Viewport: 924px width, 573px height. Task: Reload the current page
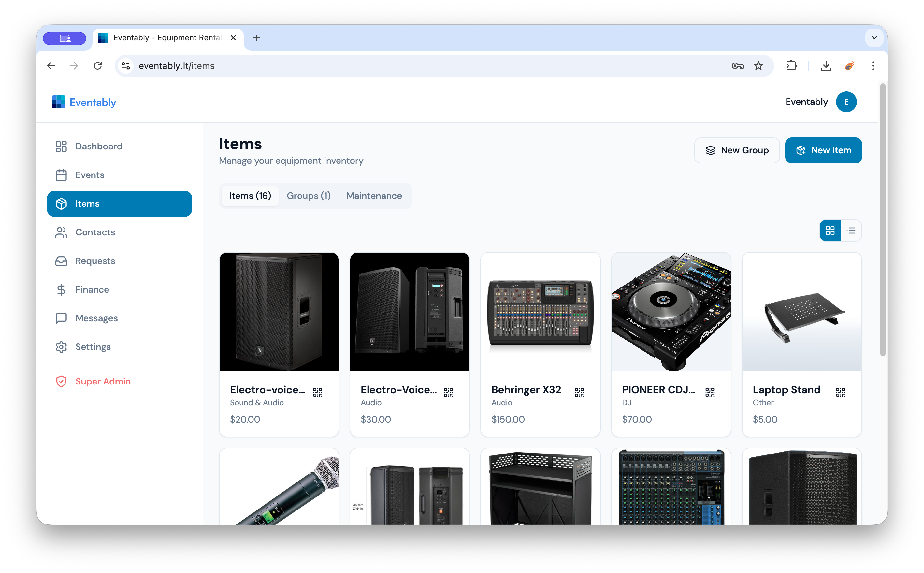click(x=98, y=66)
